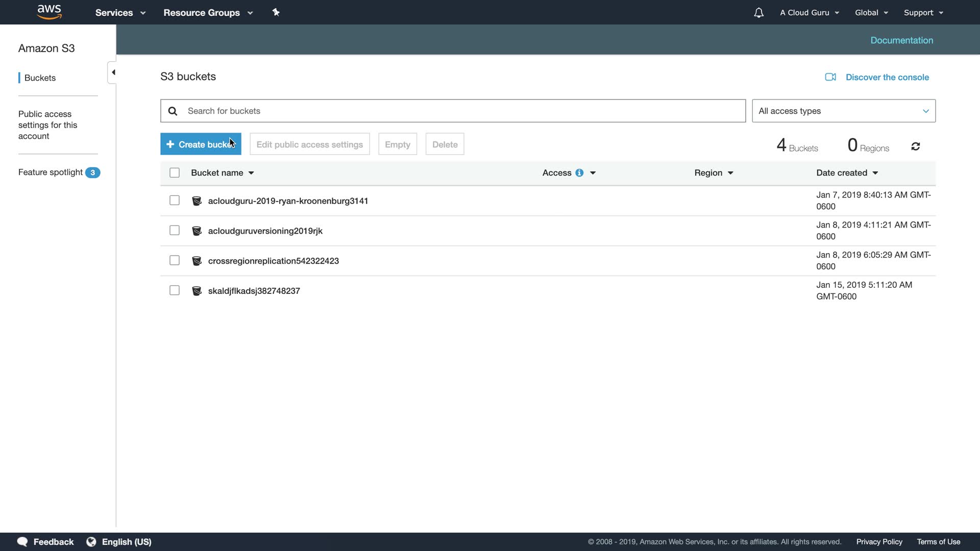
Task: Click the bucket icon beside acloudguruversioning2019rjk
Action: point(197,231)
